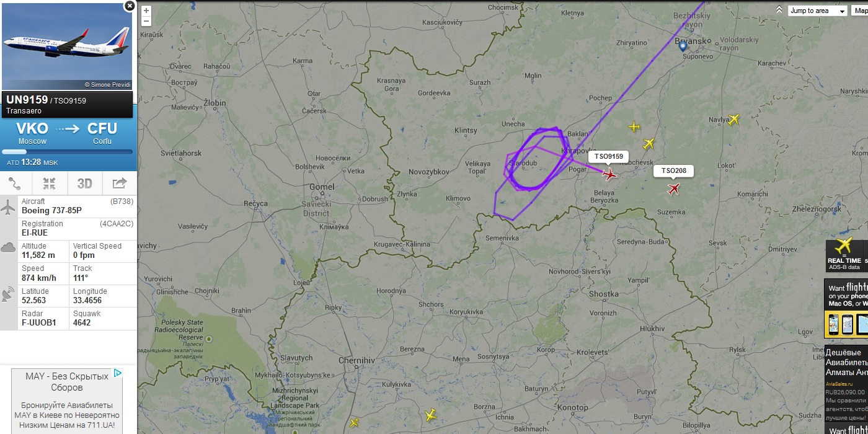Show the flight route using the path icon
This screenshot has width=868, height=434.
coord(15,184)
